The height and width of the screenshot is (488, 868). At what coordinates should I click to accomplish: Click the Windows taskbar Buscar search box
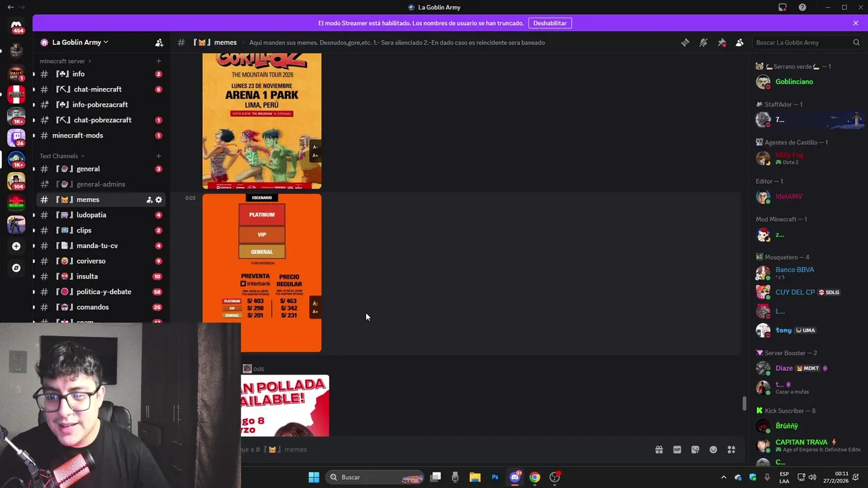pyautogui.click(x=374, y=477)
